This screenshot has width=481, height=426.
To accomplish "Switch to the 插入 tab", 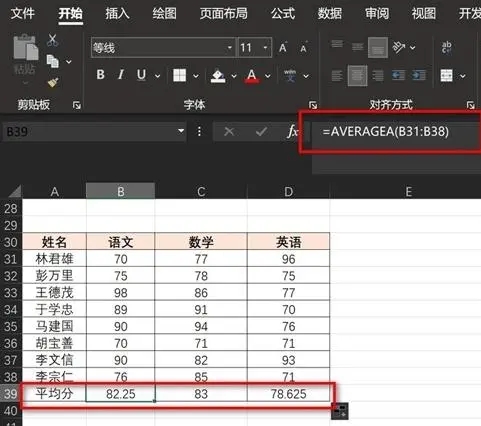I will [x=117, y=13].
